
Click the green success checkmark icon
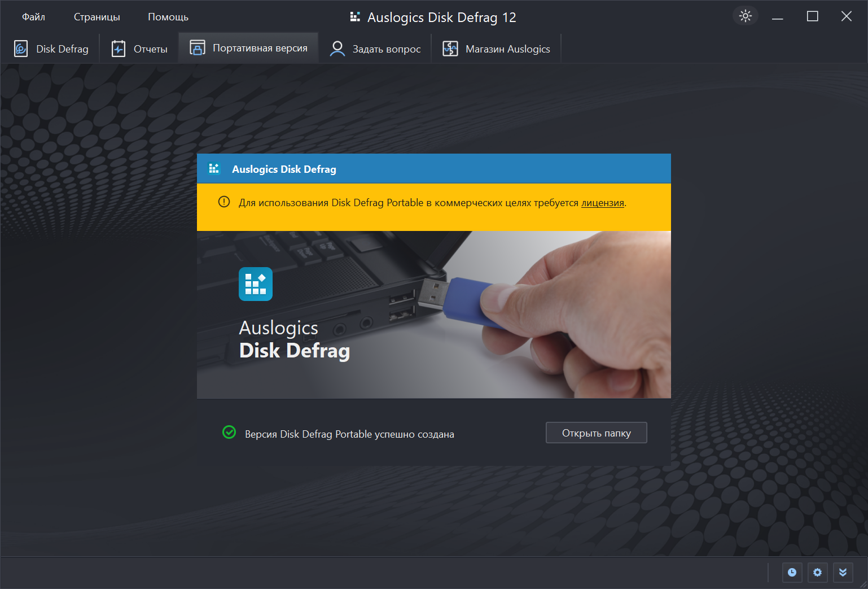(x=229, y=432)
